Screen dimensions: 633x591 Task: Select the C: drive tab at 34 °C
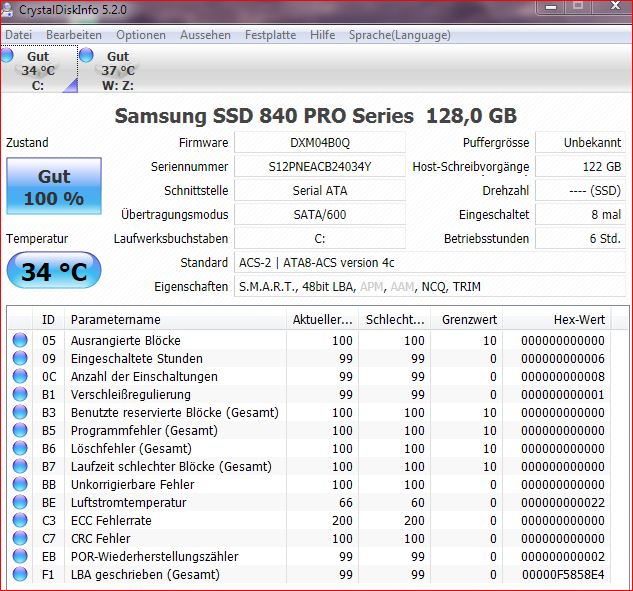click(x=39, y=69)
